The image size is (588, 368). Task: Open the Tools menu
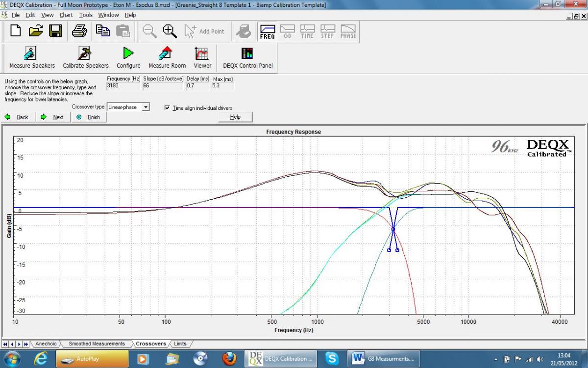click(86, 15)
